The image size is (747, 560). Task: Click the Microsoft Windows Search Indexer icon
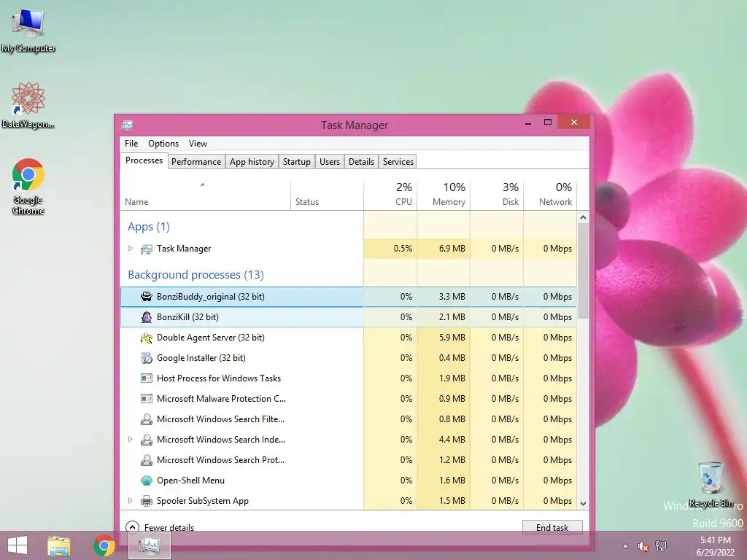pyautogui.click(x=146, y=440)
